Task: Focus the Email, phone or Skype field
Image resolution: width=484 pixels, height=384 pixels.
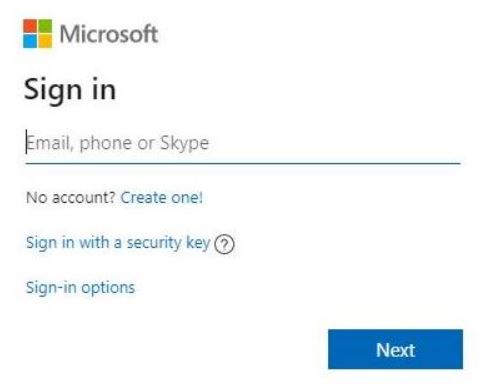Action: coord(243,143)
